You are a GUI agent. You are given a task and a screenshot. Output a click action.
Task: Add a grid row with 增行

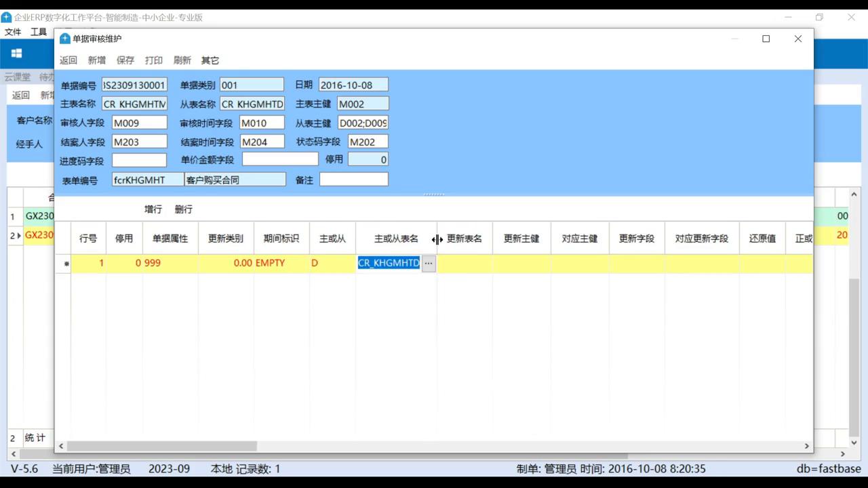point(153,209)
